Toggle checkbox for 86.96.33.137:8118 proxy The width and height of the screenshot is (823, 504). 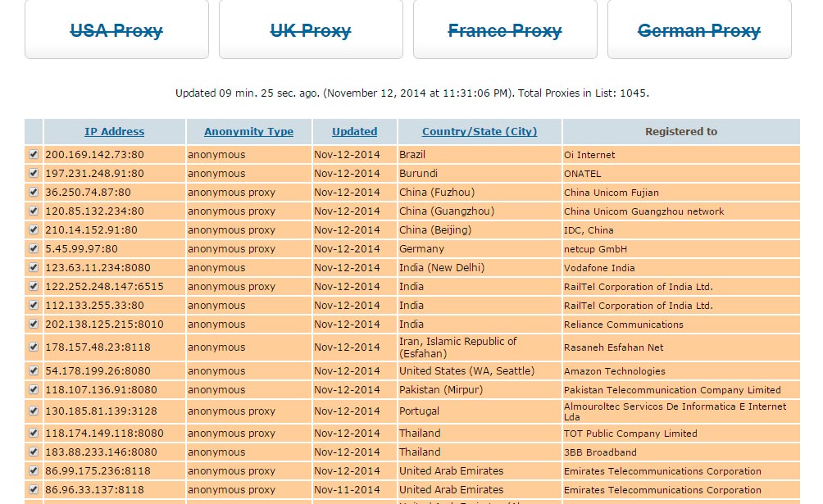click(34, 490)
